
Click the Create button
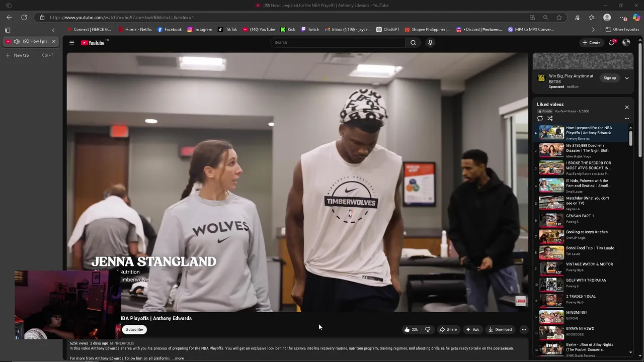pyautogui.click(x=591, y=43)
